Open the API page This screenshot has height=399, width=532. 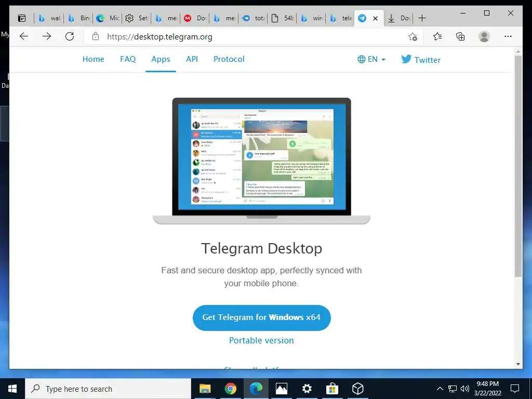tap(192, 59)
